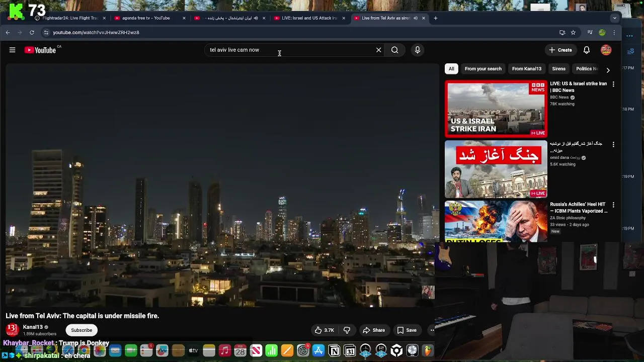Open the account avatar menu
Image resolution: width=644 pixels, height=362 pixels.
pos(606,50)
